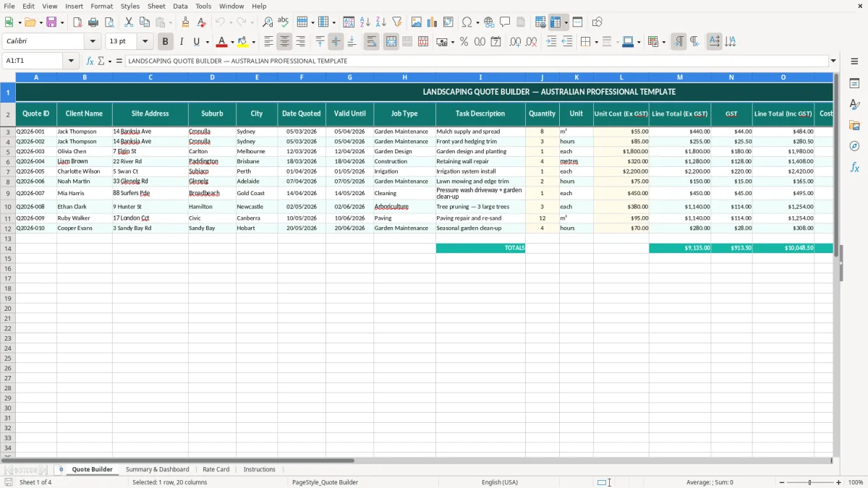Click the Print icon
The image size is (868, 488).
pos(93,22)
